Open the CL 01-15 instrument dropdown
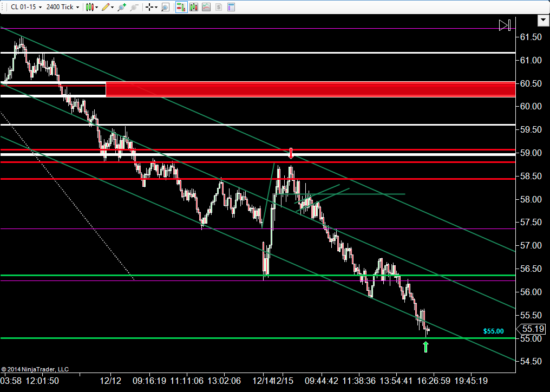The height and width of the screenshot is (392, 550). (x=25, y=7)
